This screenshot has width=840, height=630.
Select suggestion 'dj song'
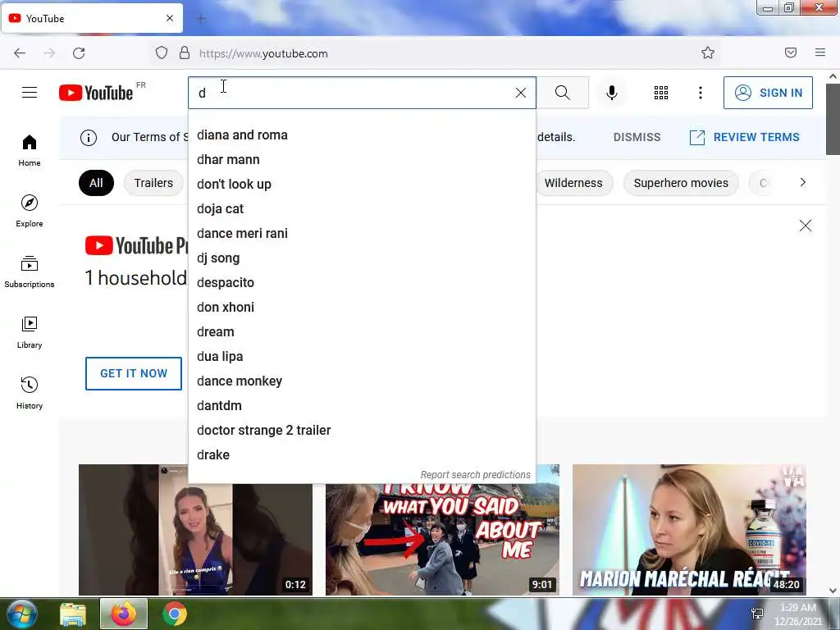tap(362, 258)
